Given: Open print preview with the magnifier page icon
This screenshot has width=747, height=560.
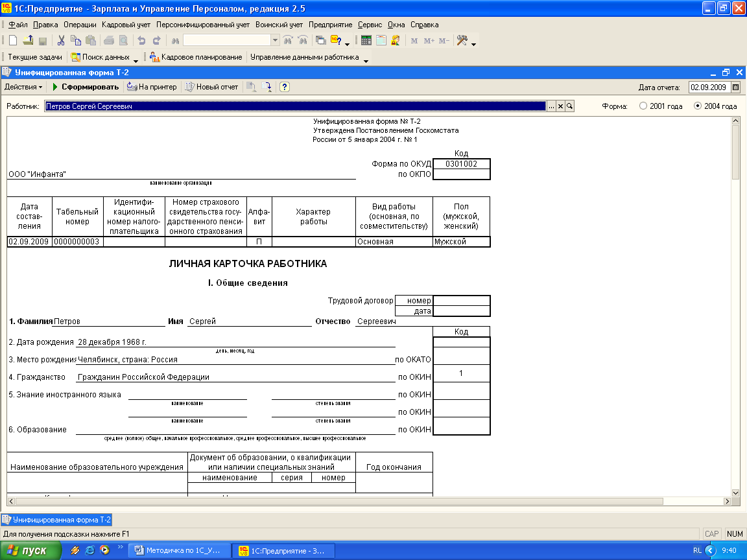Looking at the screenshot, I should pyautogui.click(x=123, y=40).
